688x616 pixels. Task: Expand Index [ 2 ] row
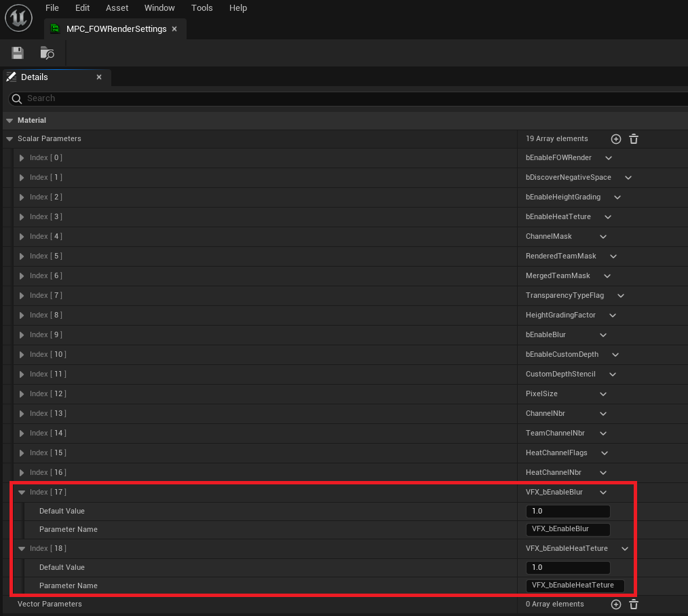(22, 197)
